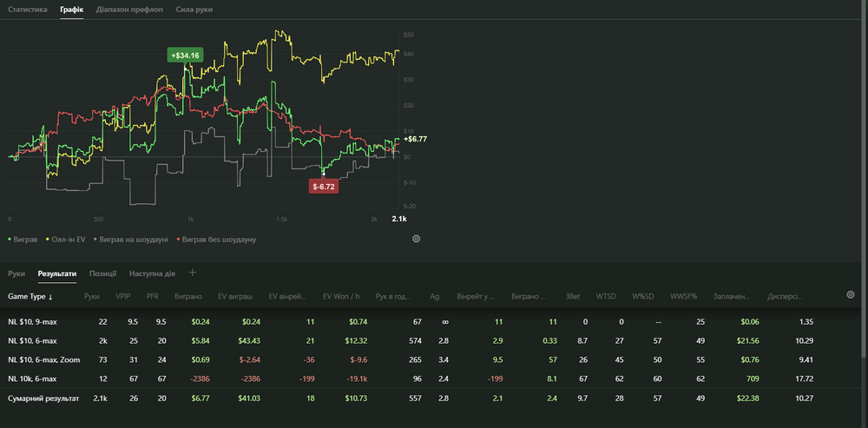Select the NL 10k, 6-max row
Viewport: 868px width, 428px height.
(35, 379)
